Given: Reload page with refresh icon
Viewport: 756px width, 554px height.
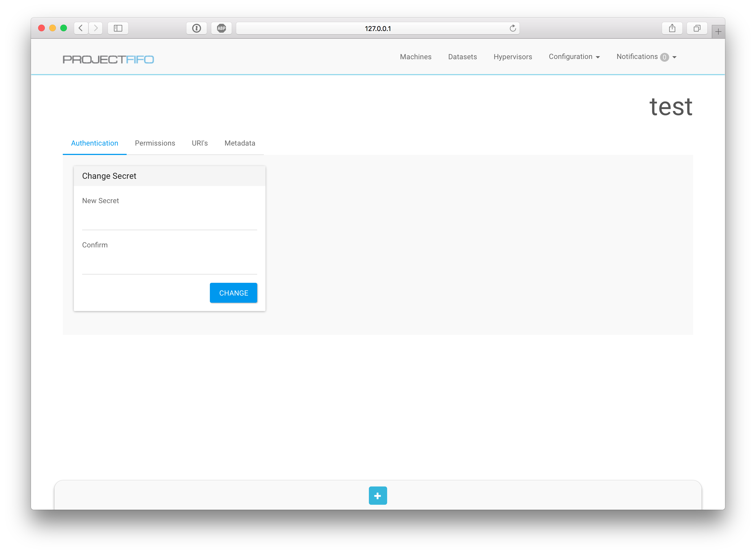Looking at the screenshot, I should pos(512,28).
